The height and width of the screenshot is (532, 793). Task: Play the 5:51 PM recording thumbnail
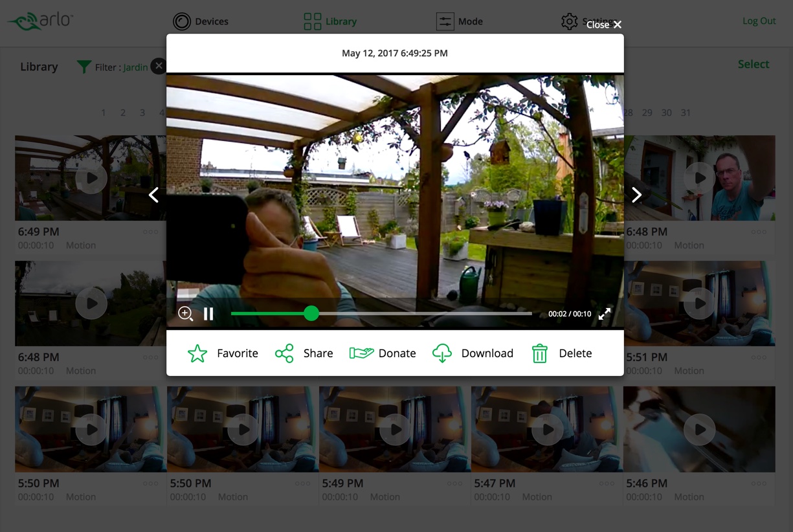point(699,303)
